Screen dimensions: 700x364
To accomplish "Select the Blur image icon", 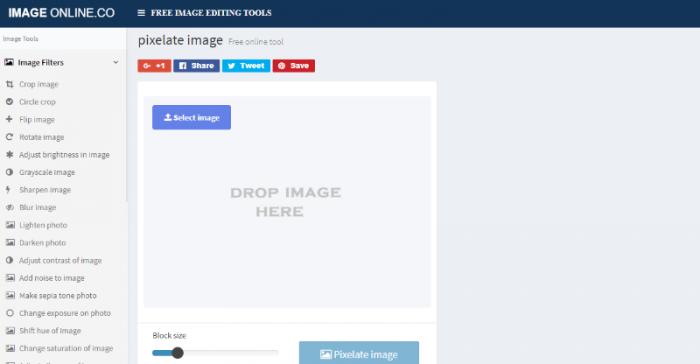I will coord(9,207).
